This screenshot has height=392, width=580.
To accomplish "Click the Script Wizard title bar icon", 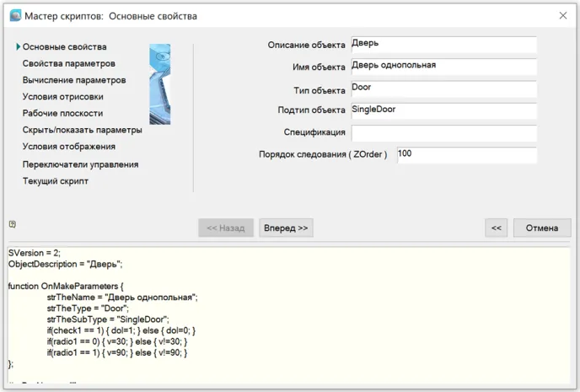I will pyautogui.click(x=14, y=16).
